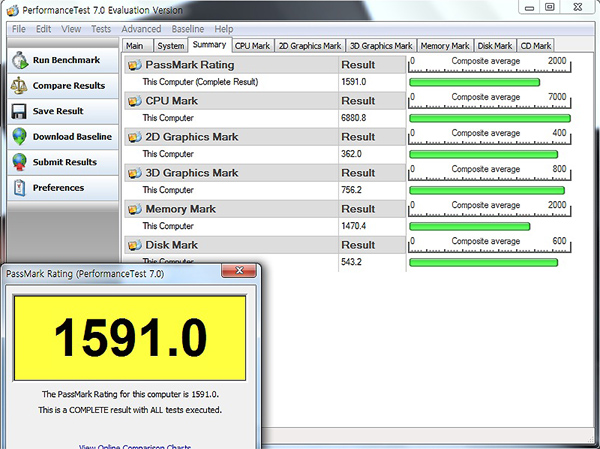Image resolution: width=600 pixels, height=449 pixels.
Task: Minimize the PerformanceTest window
Action: [x=530, y=8]
